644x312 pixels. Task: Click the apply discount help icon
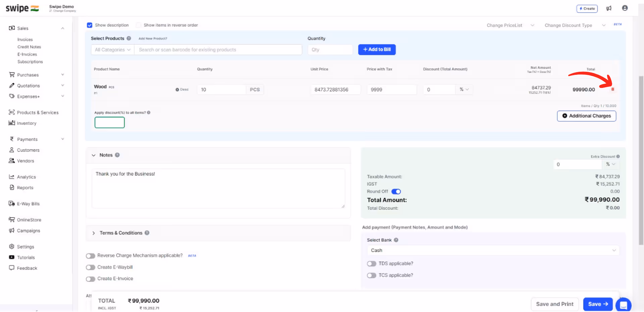(149, 113)
